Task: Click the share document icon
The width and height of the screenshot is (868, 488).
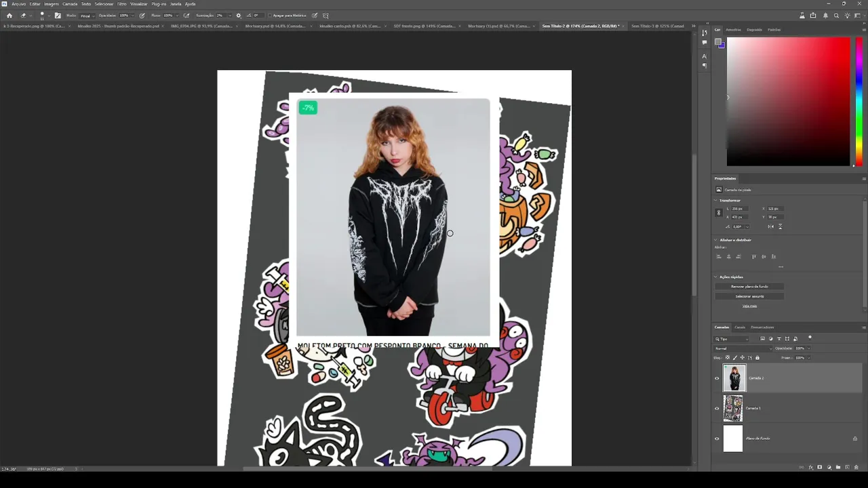Action: point(813,16)
